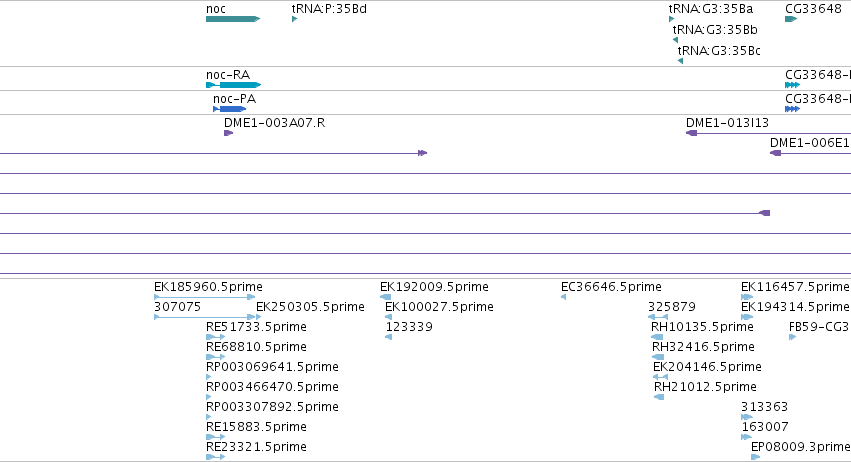Open the EK250305.5prime feature label
Image resolution: width=851 pixels, height=462 pixels.
point(310,307)
